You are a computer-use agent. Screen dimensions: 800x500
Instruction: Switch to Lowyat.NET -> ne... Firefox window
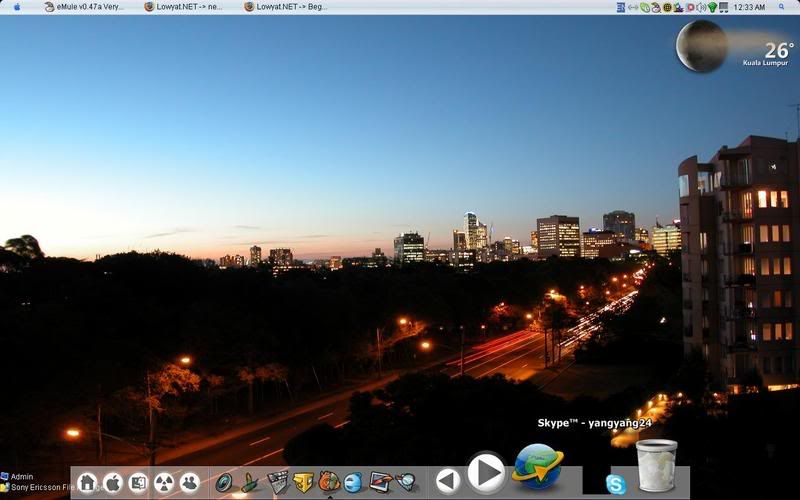tap(183, 7)
